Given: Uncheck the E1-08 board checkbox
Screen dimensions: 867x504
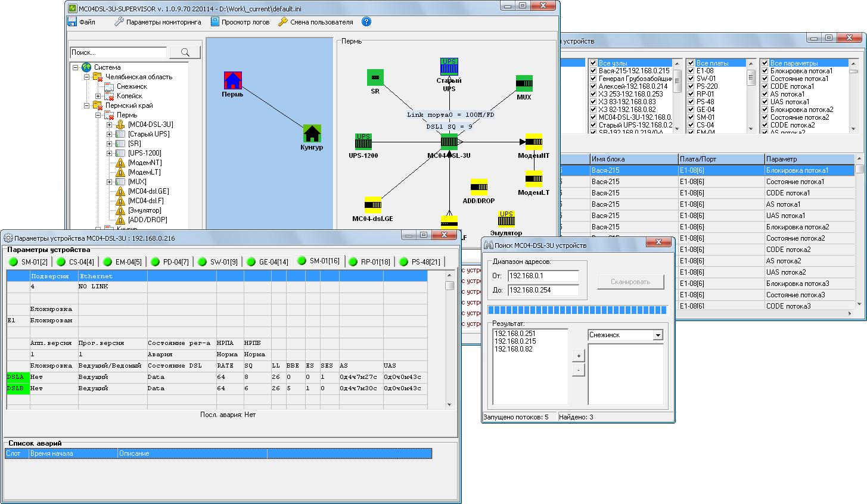Looking at the screenshot, I should click(691, 71).
